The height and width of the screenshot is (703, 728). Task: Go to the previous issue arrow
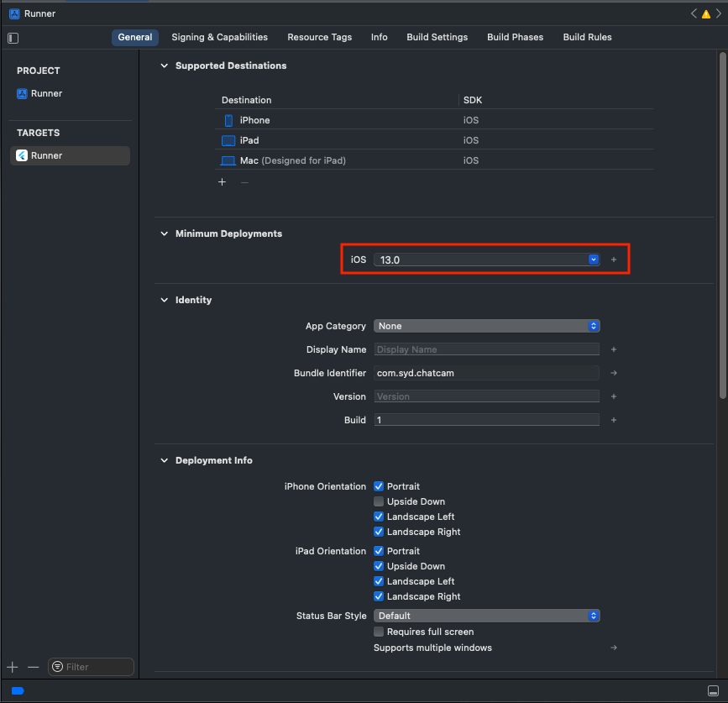(694, 14)
